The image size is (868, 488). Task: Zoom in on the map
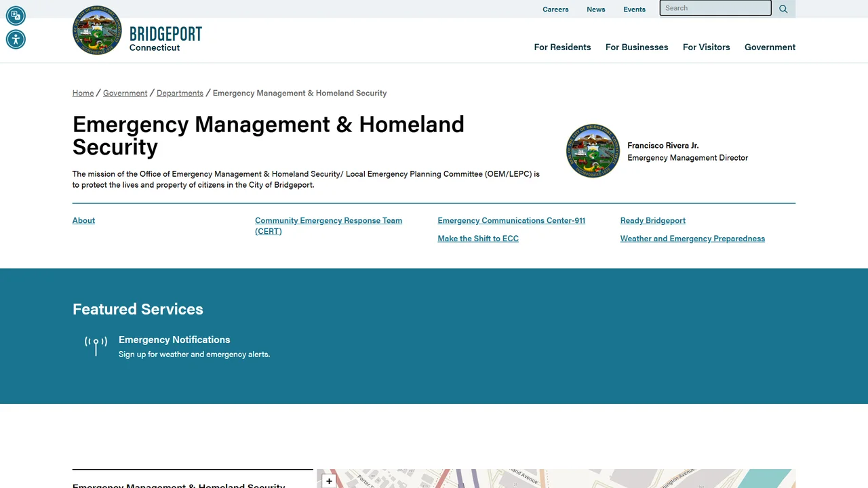pos(329,481)
